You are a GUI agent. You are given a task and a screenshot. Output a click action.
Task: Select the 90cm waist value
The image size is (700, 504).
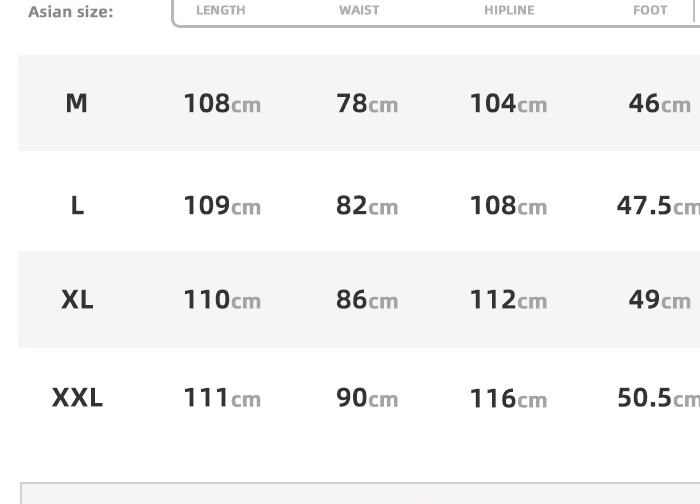tap(366, 397)
